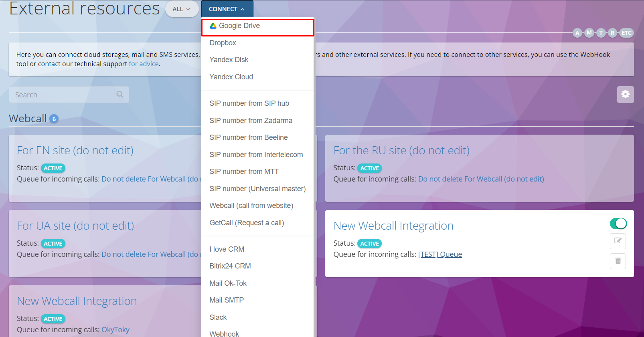Collapse the CONNECT dropdown menu
The height and width of the screenshot is (337, 644).
pyautogui.click(x=227, y=9)
